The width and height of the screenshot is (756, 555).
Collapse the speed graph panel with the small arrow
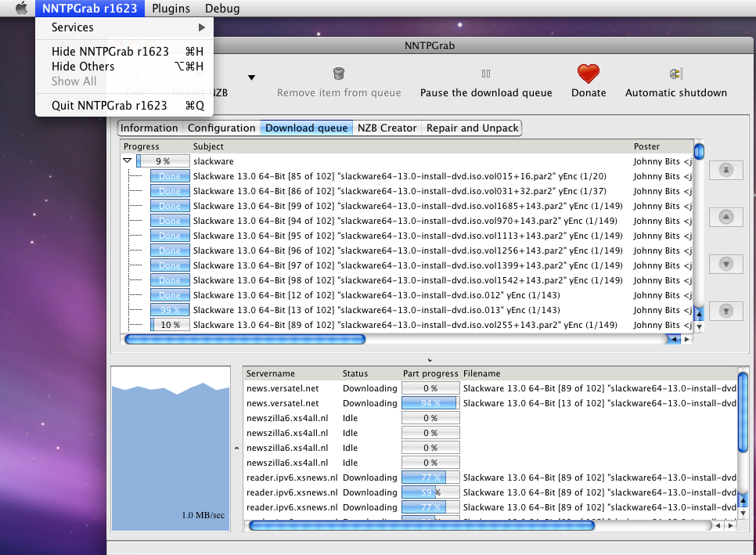236,449
